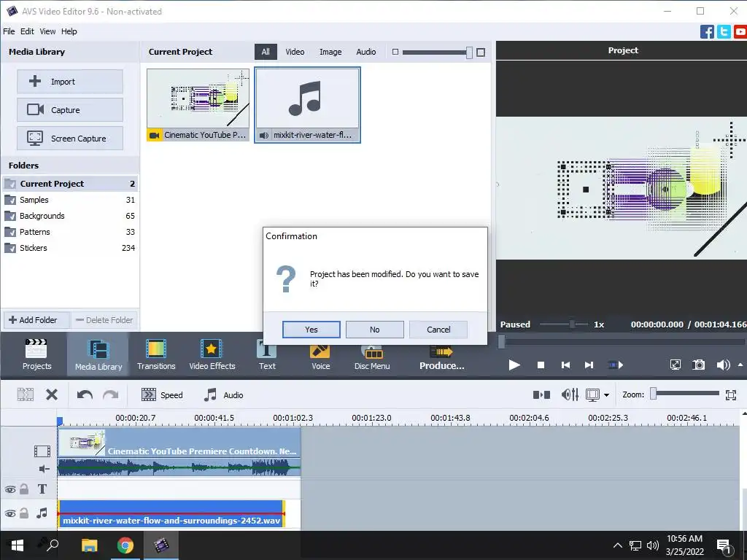The image size is (747, 560).
Task: Switch preview to full screen
Action: (675, 365)
